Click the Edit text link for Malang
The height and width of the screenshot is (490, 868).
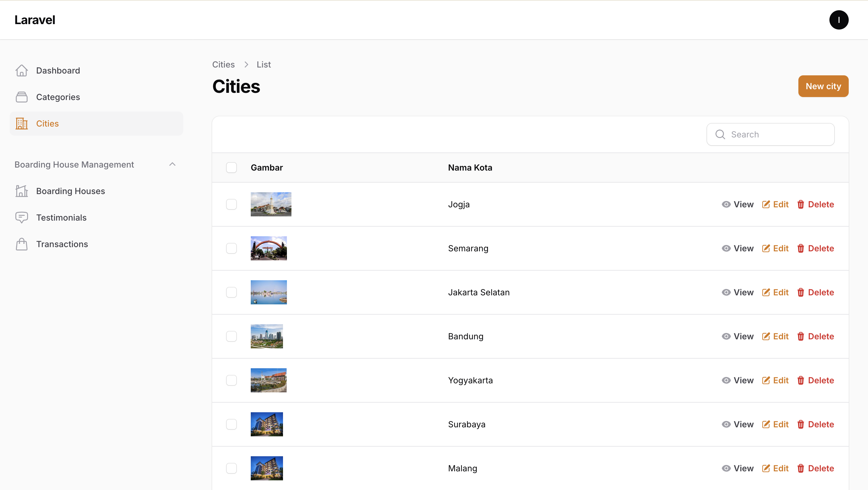pyautogui.click(x=781, y=468)
